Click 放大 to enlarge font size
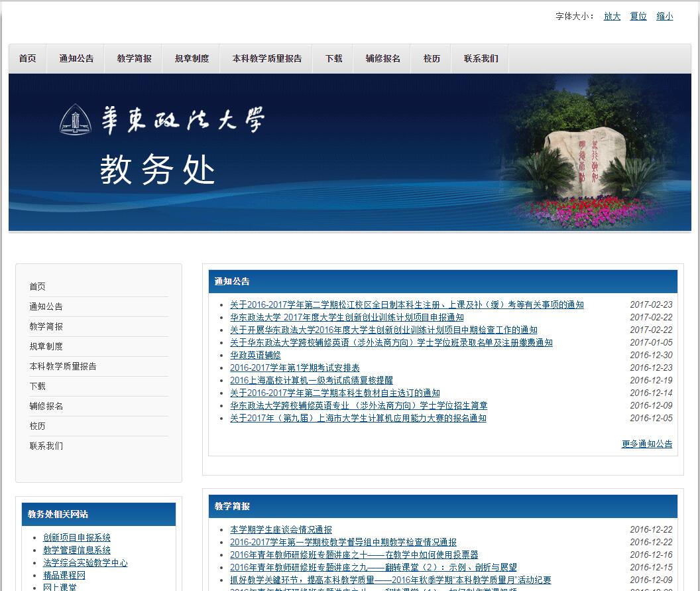Image resolution: width=700 pixels, height=591 pixels. 612,17
